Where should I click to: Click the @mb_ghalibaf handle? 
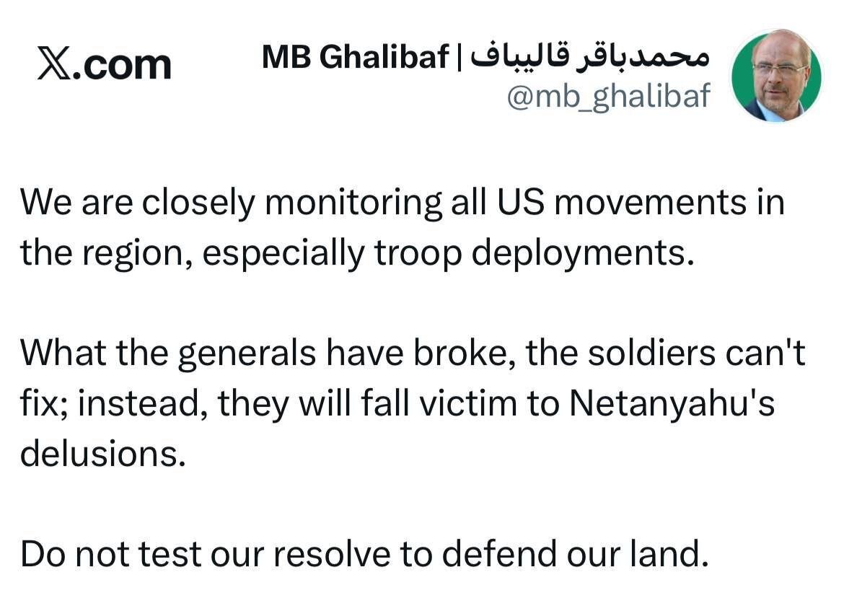608,97
